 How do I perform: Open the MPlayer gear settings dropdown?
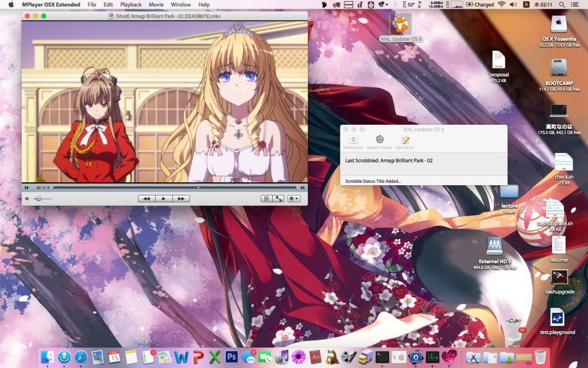pyautogui.click(x=293, y=198)
